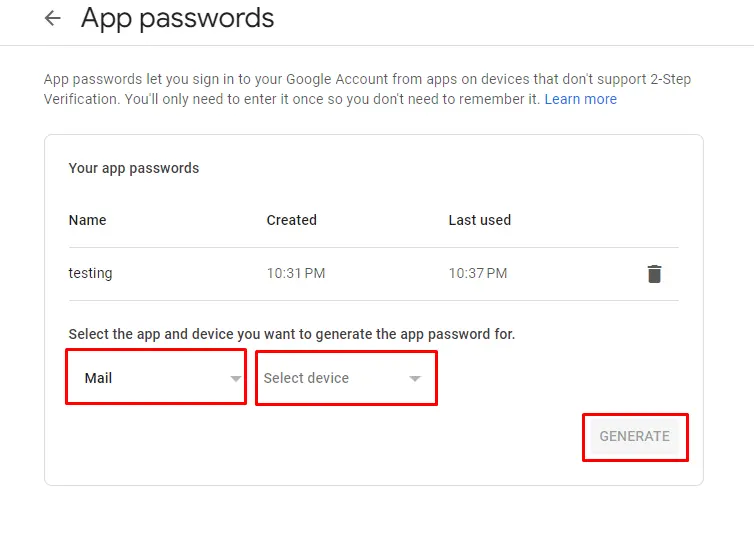Open the Select device field
Image resolution: width=754 pixels, height=536 pixels.
[346, 377]
